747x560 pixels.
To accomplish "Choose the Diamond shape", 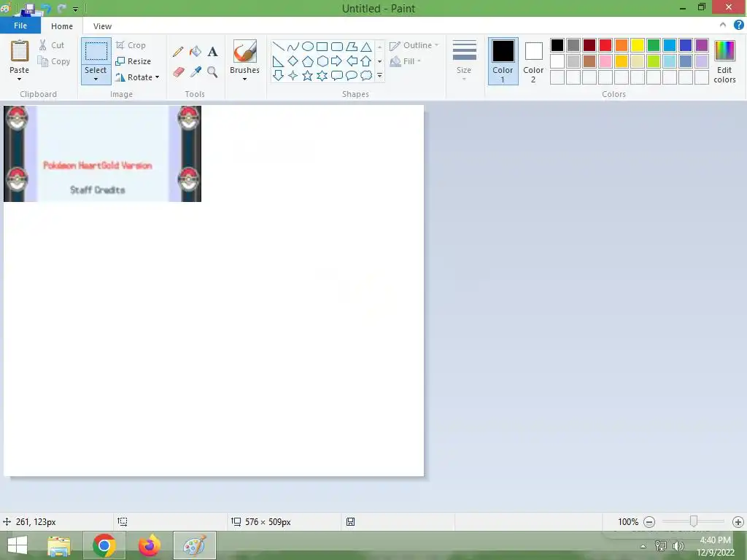I will pyautogui.click(x=293, y=61).
